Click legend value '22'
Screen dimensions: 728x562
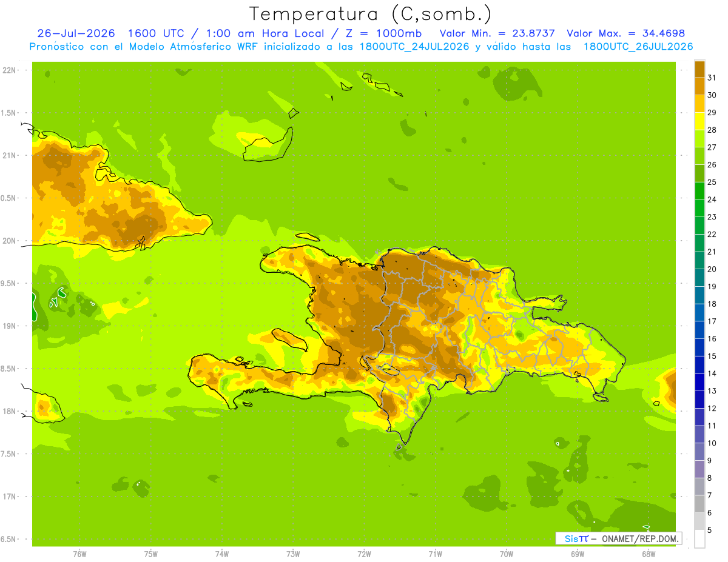[712, 235]
